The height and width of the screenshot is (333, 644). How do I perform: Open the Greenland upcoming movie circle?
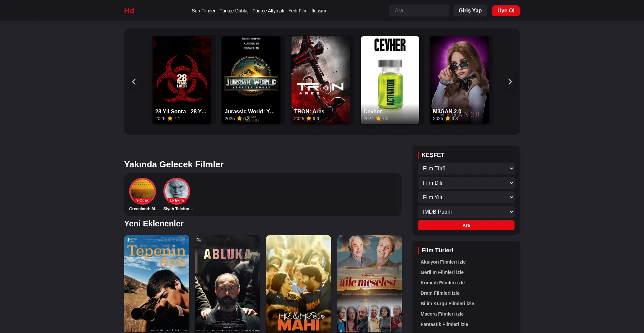point(143,191)
